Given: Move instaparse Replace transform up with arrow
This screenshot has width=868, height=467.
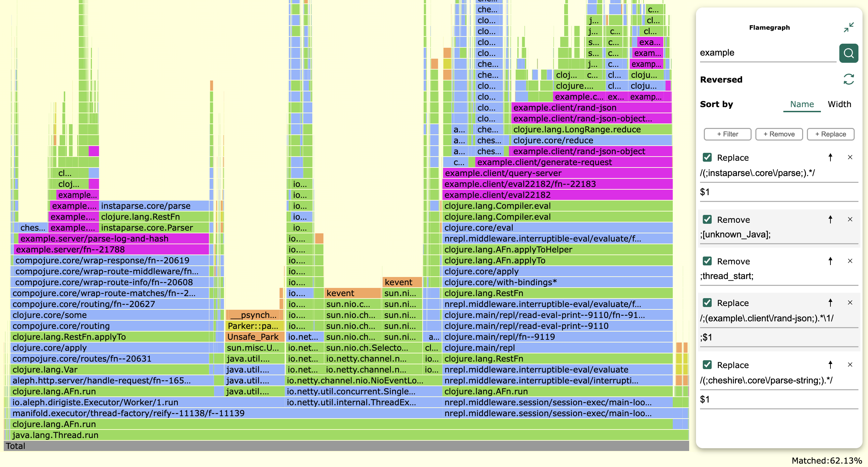Looking at the screenshot, I should point(830,157).
